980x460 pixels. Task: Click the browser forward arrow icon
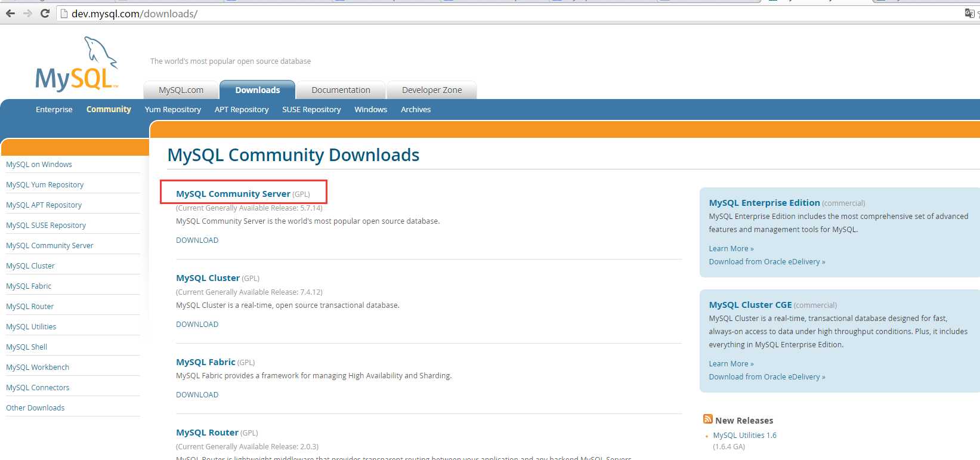pos(27,13)
